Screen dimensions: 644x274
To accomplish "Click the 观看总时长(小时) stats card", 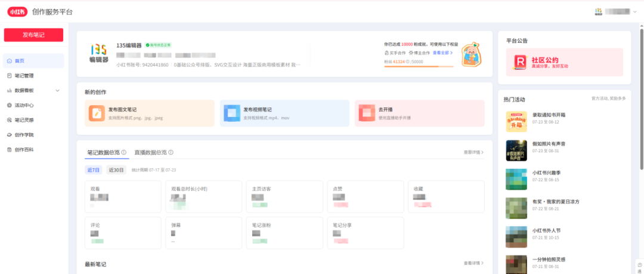I will point(204,196).
